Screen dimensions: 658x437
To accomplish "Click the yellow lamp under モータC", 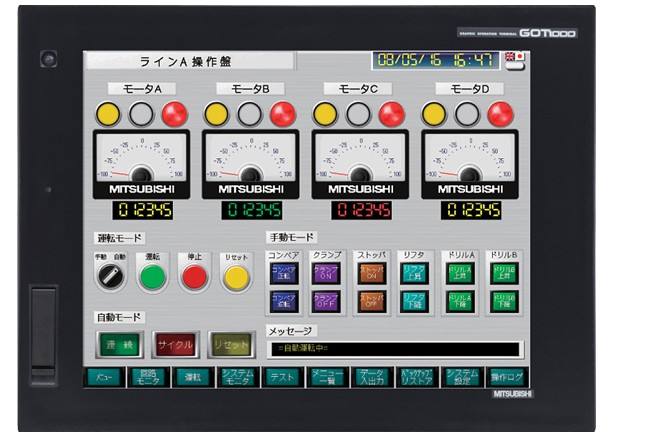I will click(x=325, y=114).
